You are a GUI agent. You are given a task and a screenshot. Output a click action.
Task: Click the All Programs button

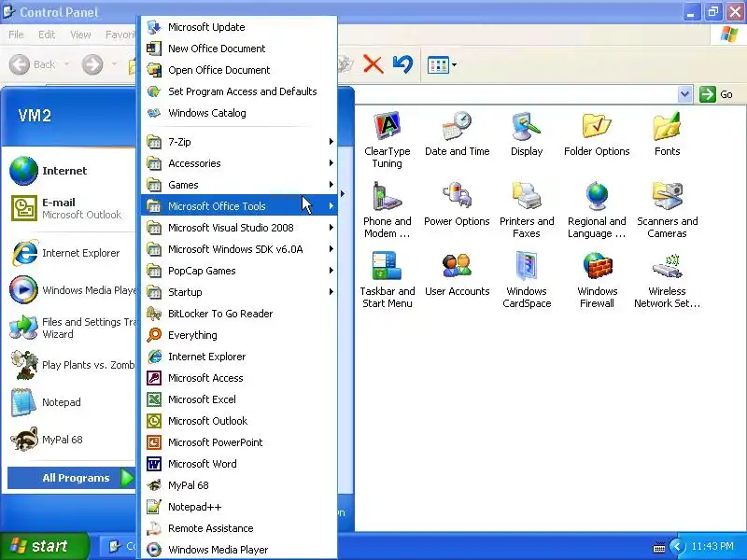click(x=72, y=478)
